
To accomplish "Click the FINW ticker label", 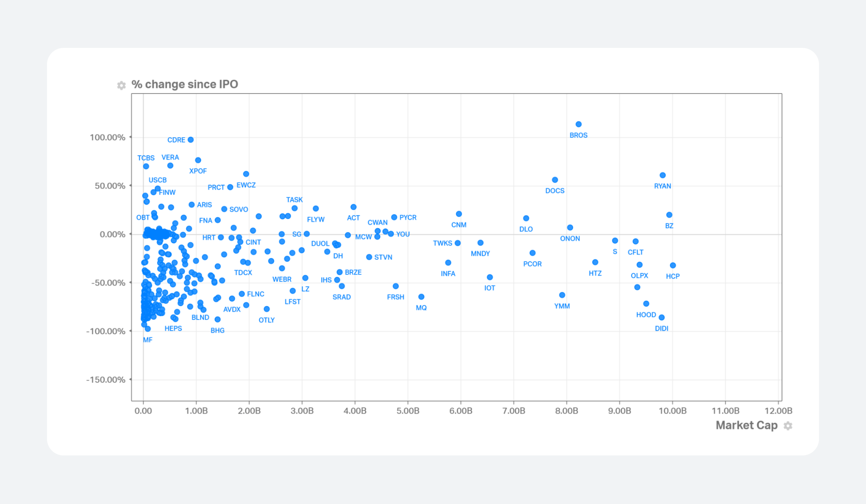I will pyautogui.click(x=167, y=193).
